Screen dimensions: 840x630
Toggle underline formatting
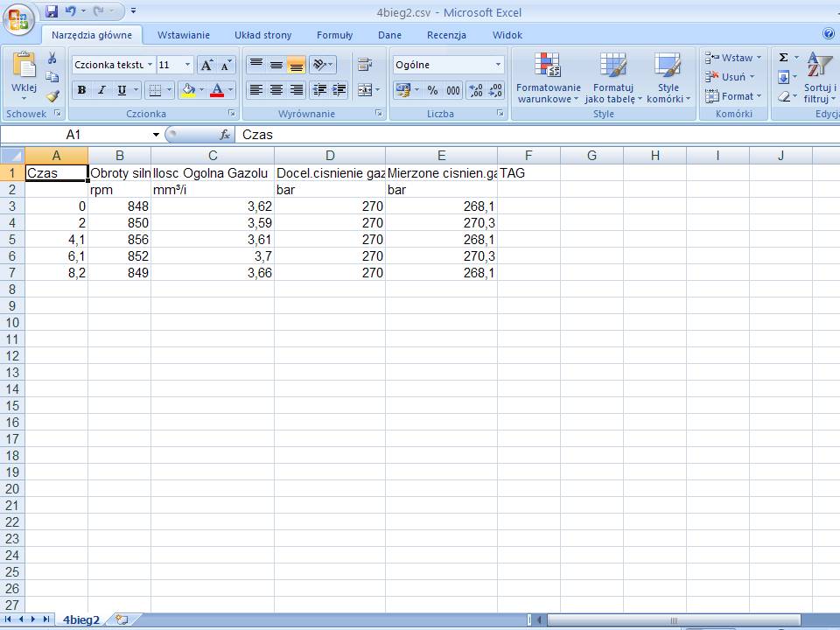click(x=122, y=90)
